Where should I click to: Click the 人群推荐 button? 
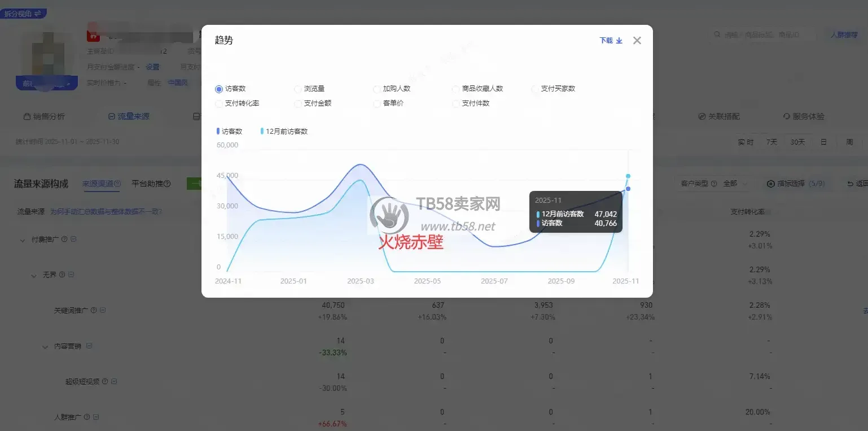pyautogui.click(x=844, y=35)
